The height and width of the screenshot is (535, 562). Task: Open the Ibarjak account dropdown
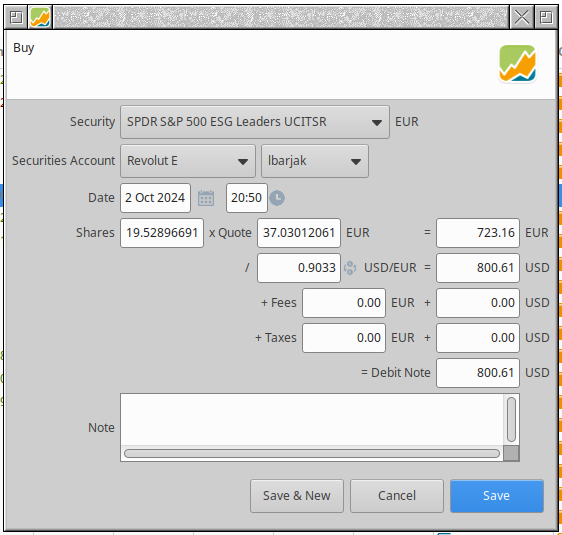[315, 161]
